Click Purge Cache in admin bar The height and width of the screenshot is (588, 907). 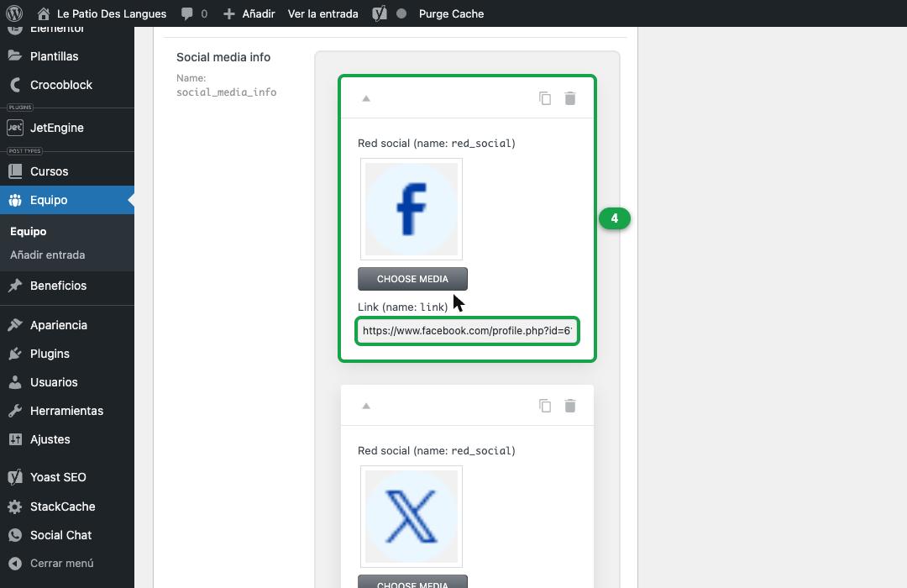tap(451, 13)
